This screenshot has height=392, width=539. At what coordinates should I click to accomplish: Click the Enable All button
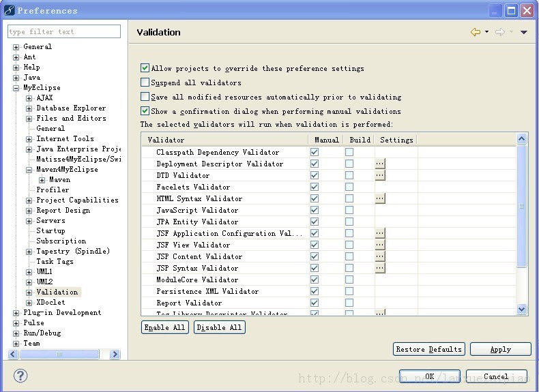pos(164,327)
